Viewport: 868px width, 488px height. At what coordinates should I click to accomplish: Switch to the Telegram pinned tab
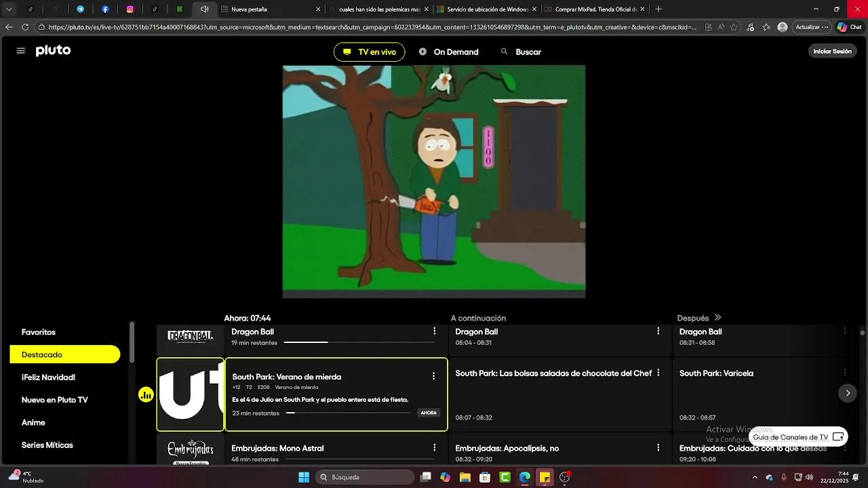point(80,9)
